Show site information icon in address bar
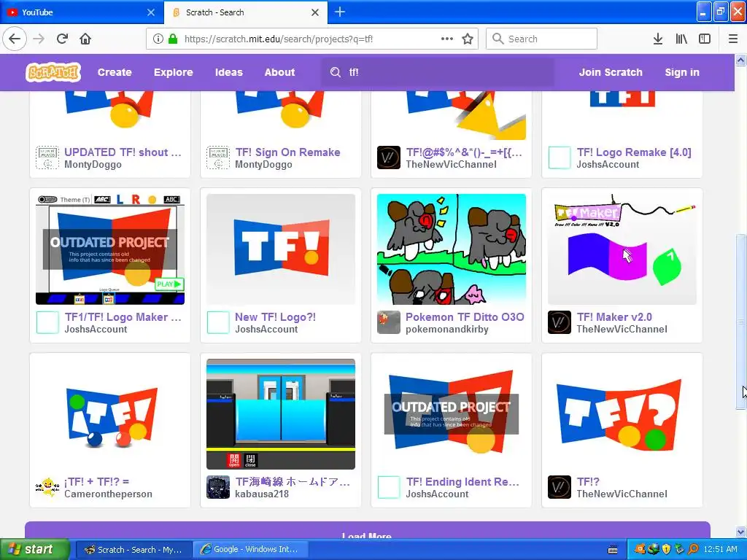This screenshot has height=560, width=747. point(158,39)
